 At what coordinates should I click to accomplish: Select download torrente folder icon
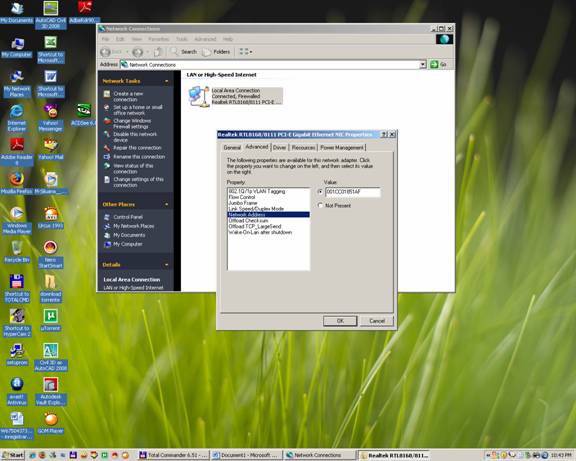[51, 289]
